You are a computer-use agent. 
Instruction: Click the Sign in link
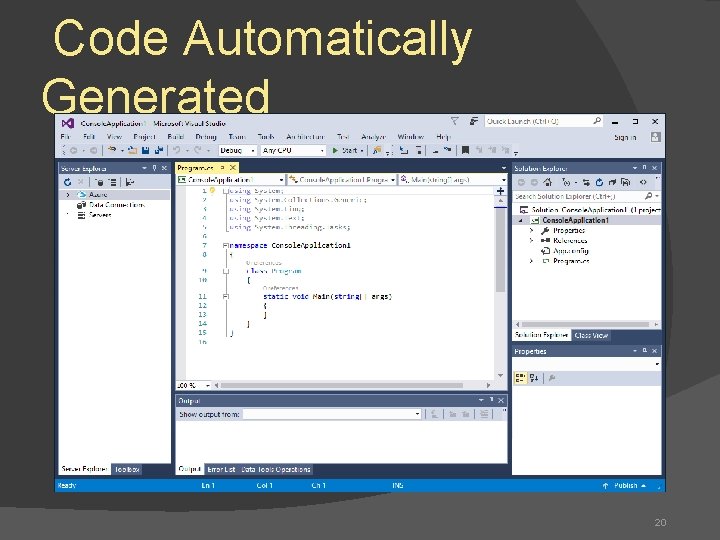[625, 137]
